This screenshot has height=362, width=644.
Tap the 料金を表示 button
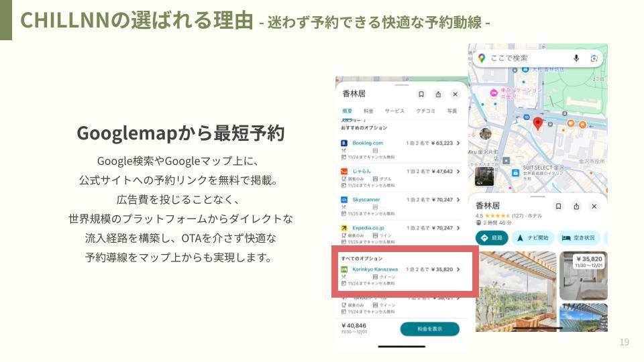[x=429, y=328]
